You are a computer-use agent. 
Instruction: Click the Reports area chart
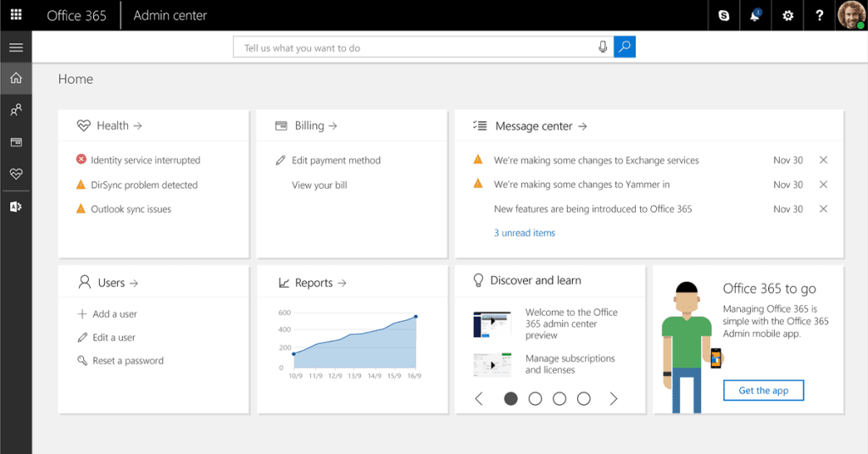[350, 344]
